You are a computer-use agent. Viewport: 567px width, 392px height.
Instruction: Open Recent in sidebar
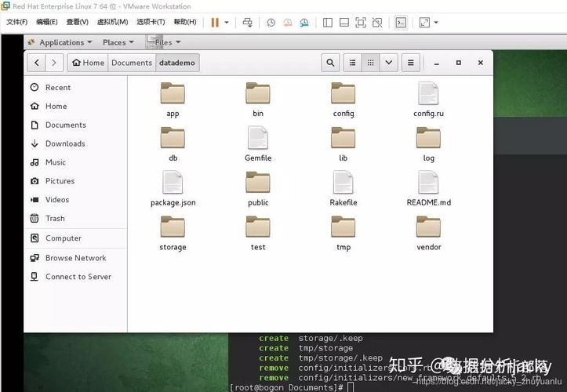click(76, 88)
